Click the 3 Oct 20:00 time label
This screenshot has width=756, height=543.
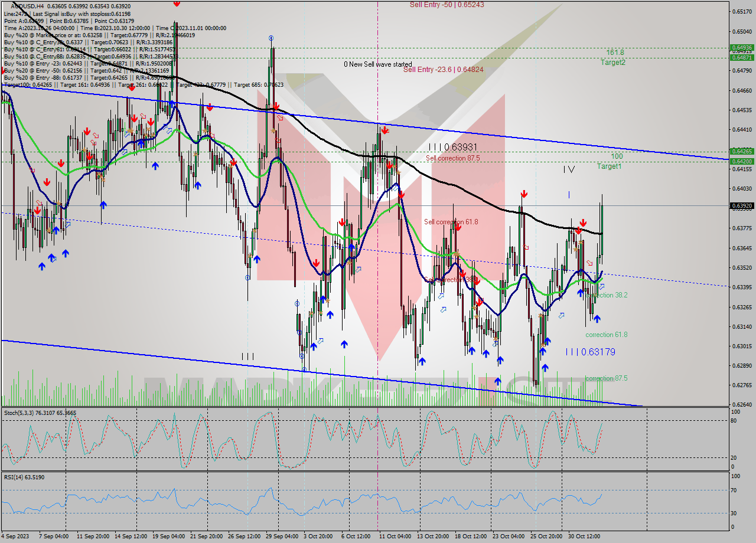pyautogui.click(x=318, y=537)
